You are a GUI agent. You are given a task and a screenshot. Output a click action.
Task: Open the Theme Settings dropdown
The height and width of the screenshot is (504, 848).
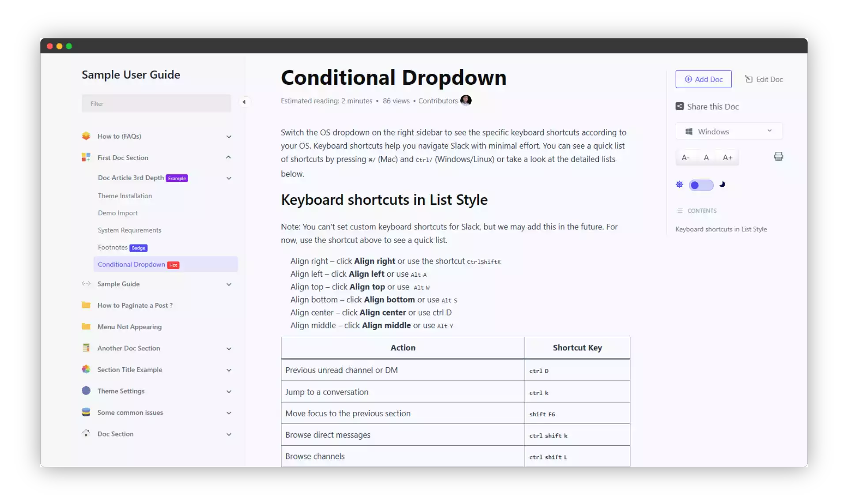228,391
